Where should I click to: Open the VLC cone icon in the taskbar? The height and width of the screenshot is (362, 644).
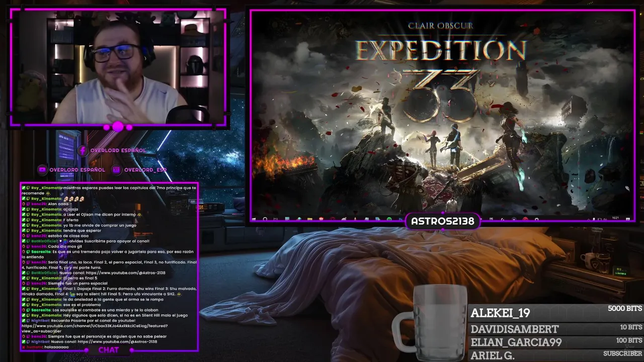click(x=355, y=219)
